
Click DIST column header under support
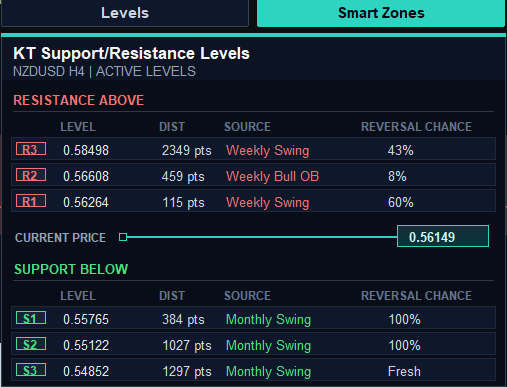pos(172,296)
